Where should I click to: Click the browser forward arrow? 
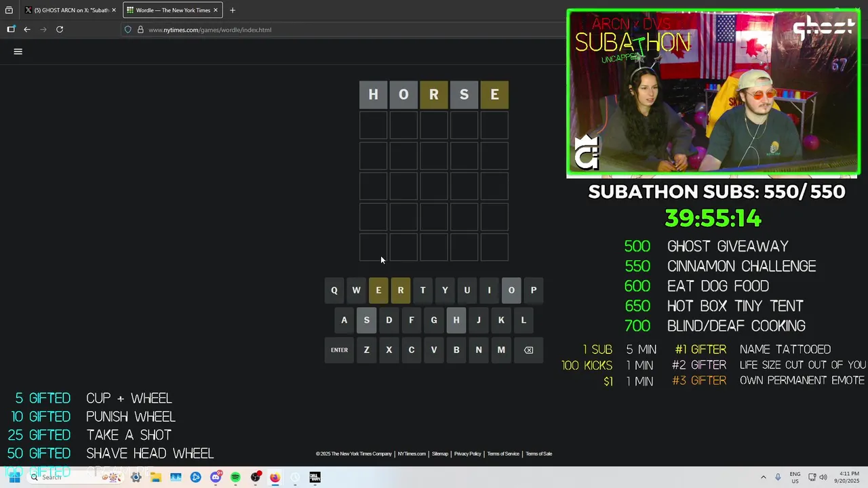[43, 30]
